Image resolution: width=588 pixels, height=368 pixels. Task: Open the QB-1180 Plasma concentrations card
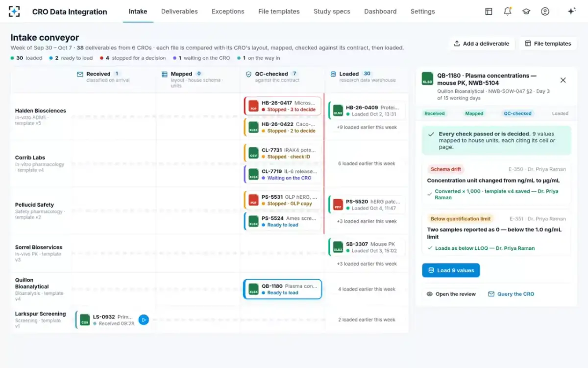coord(283,289)
